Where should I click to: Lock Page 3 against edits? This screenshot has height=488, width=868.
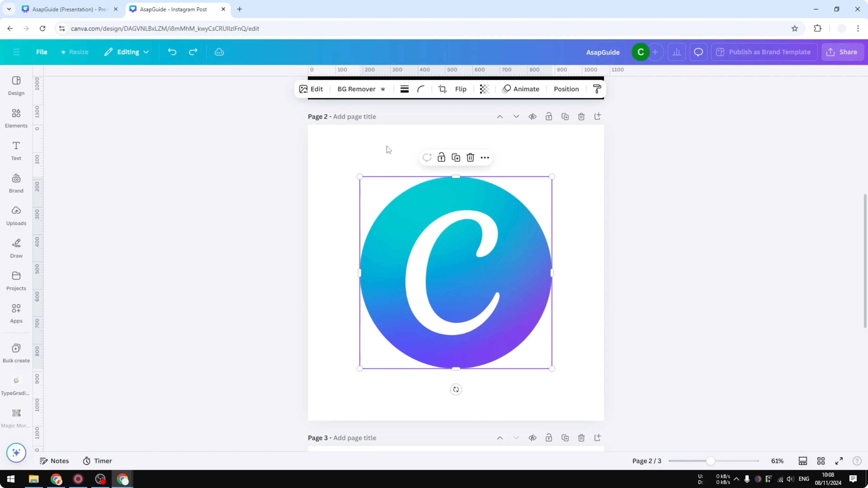coord(549,438)
